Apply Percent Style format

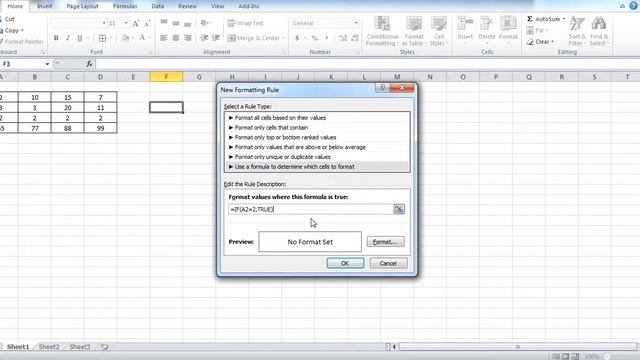tap(314, 38)
